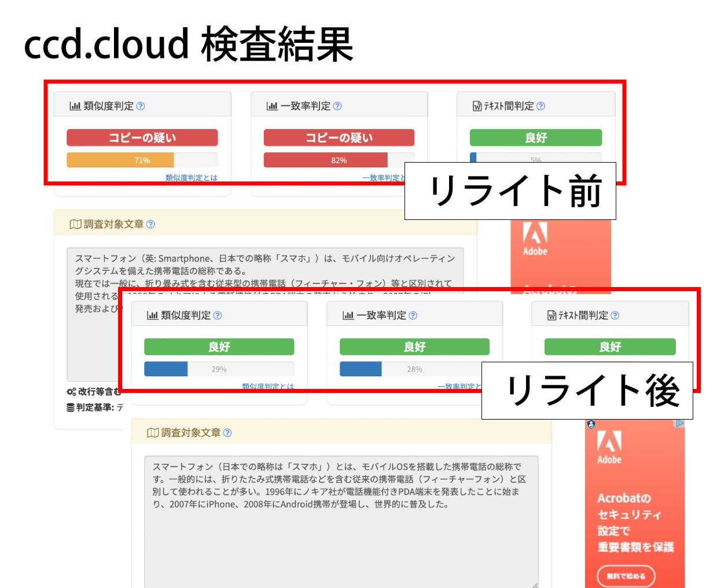This screenshot has height=588, width=706.
Task: Click the bar chart icon of 類似度判定 in the 29% panel
Action: [153, 316]
